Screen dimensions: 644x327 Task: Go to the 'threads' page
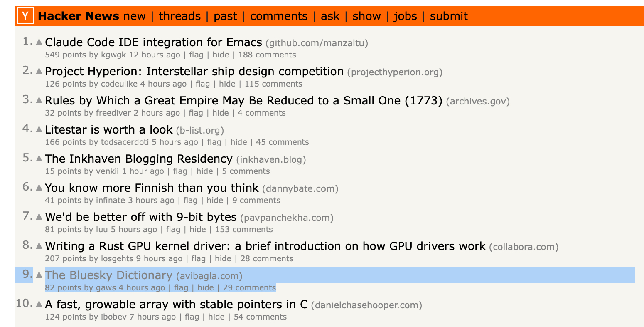(x=179, y=16)
